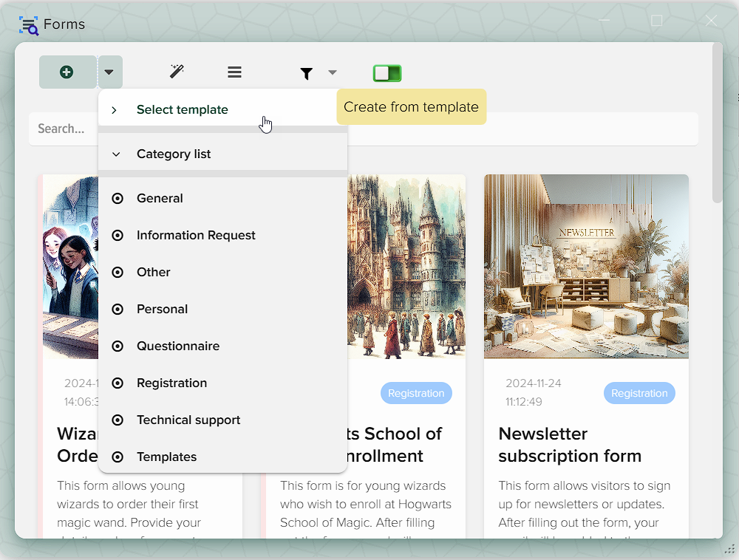Click the General category label
Image resolution: width=739 pixels, height=560 pixels.
pos(160,198)
